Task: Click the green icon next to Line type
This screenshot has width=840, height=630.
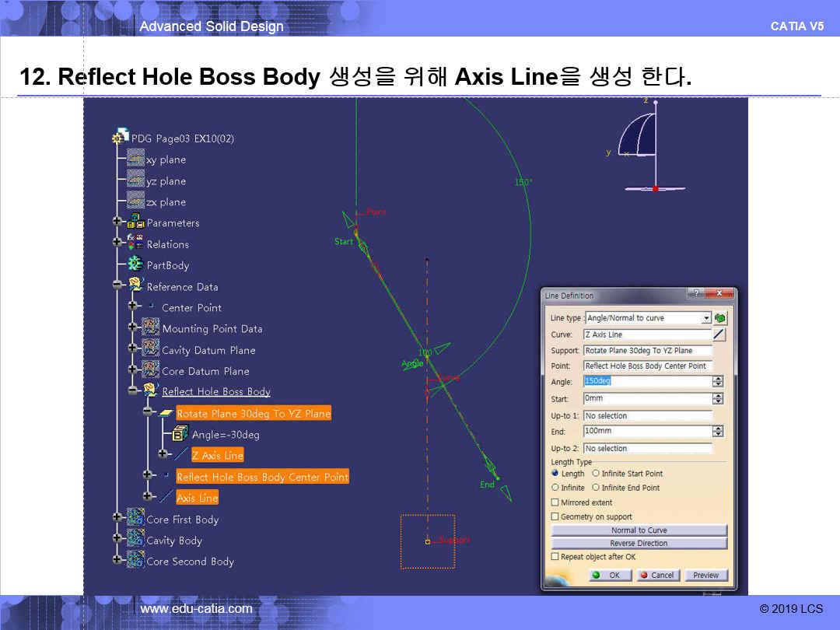Action: pyautogui.click(x=721, y=318)
